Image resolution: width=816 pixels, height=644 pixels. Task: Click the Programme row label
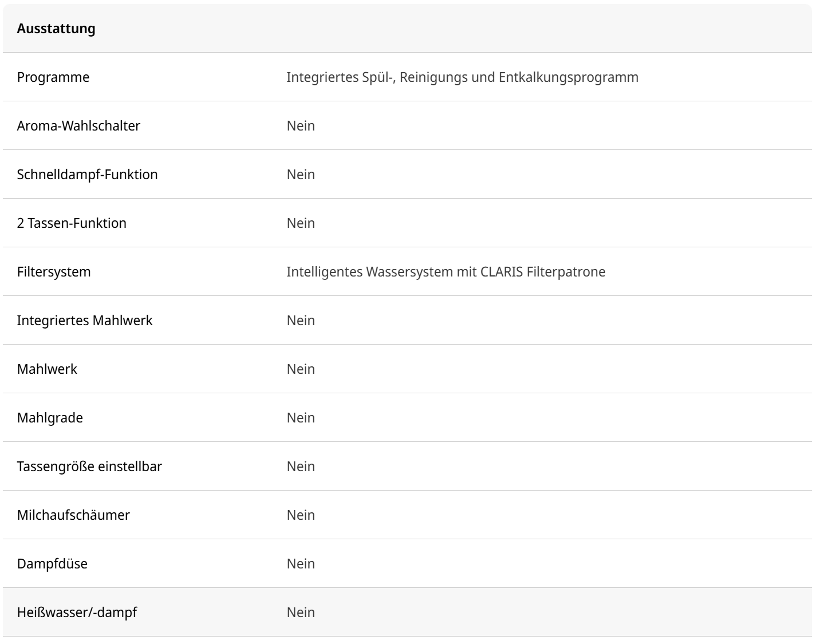click(x=53, y=77)
